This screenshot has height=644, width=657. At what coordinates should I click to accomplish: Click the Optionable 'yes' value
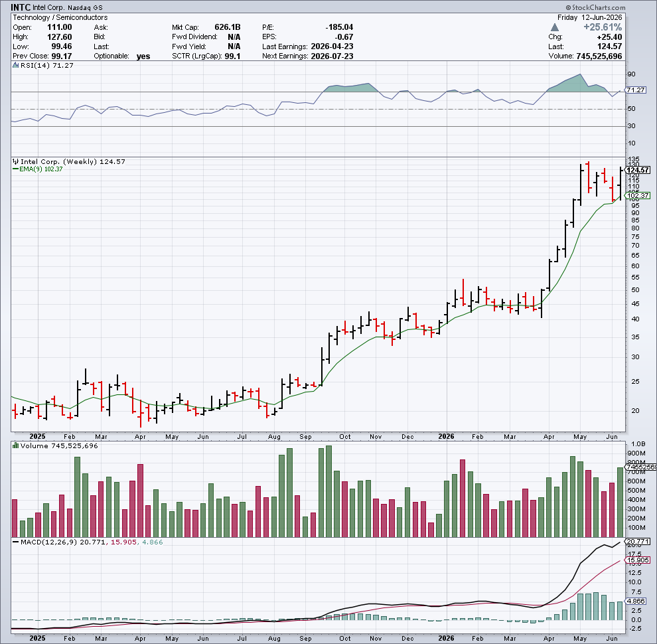(143, 56)
